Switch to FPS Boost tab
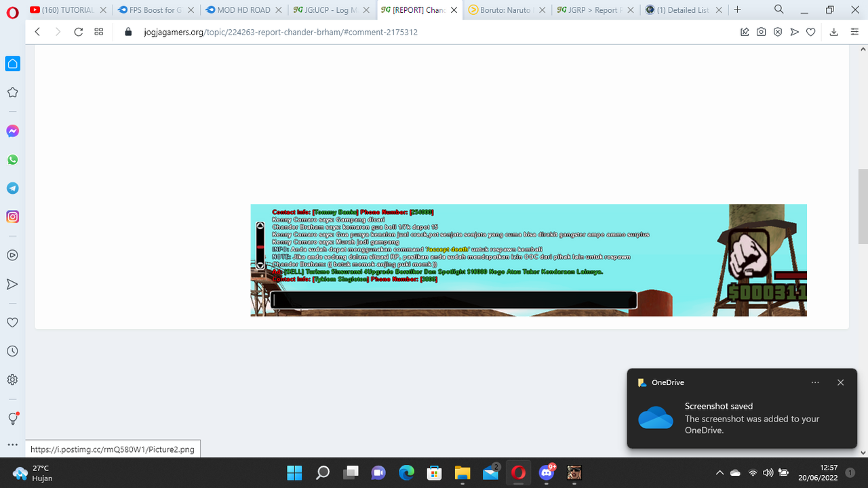Viewport: 868px width, 488px height. coord(150,10)
